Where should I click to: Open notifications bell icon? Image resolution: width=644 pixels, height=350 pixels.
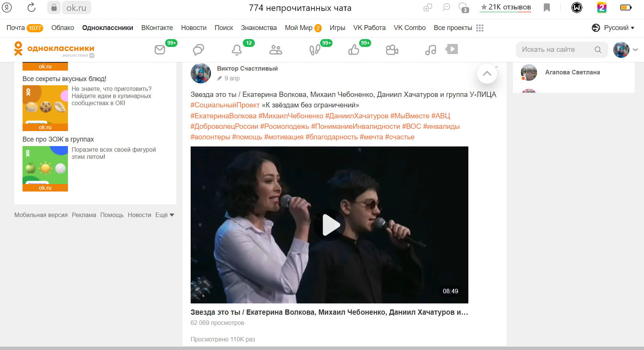pos(236,50)
